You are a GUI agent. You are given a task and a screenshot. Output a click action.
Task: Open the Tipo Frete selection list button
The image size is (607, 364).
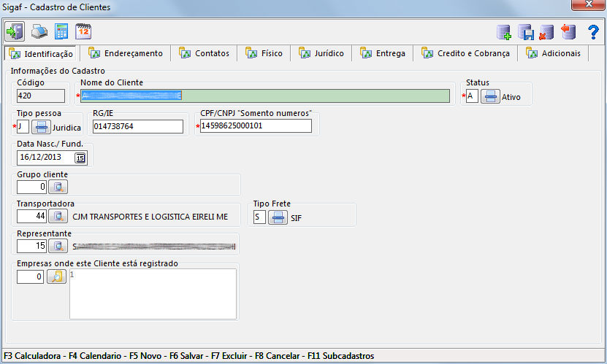tap(278, 217)
